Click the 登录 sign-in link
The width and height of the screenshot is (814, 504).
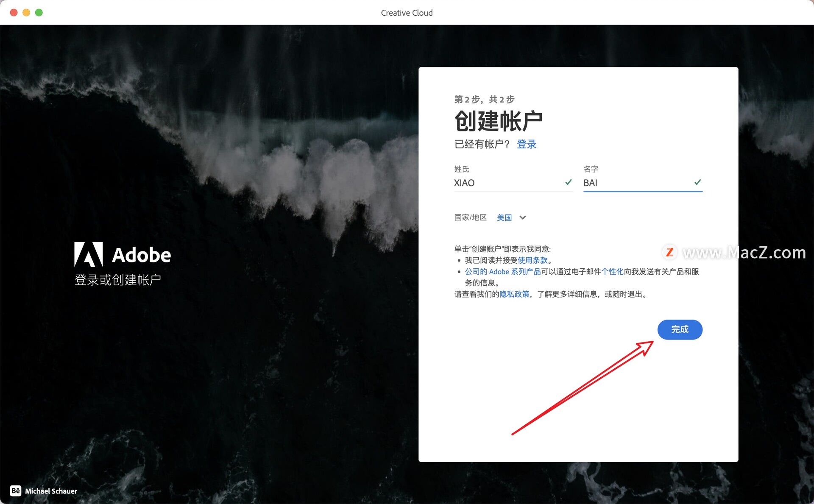526,144
